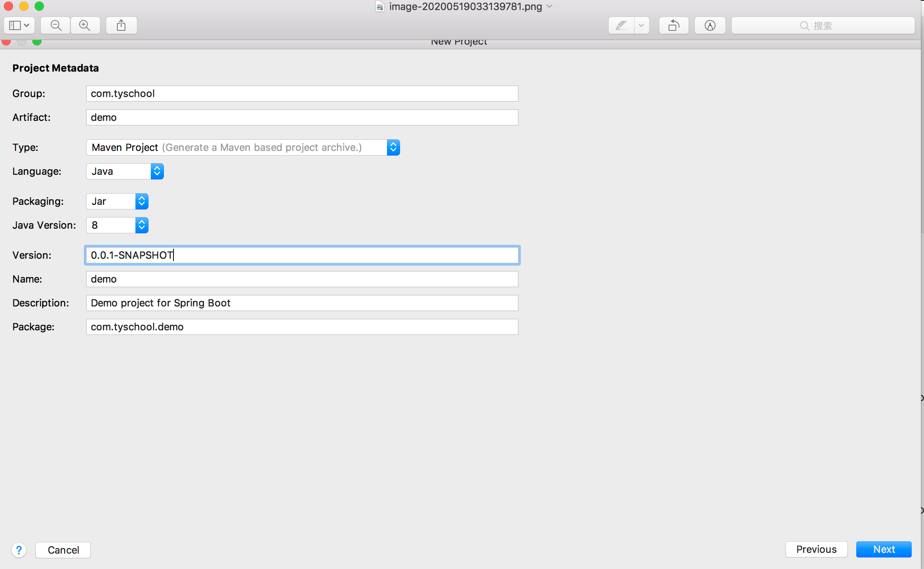924x569 pixels.
Task: Click the Group text field
Action: (x=302, y=94)
